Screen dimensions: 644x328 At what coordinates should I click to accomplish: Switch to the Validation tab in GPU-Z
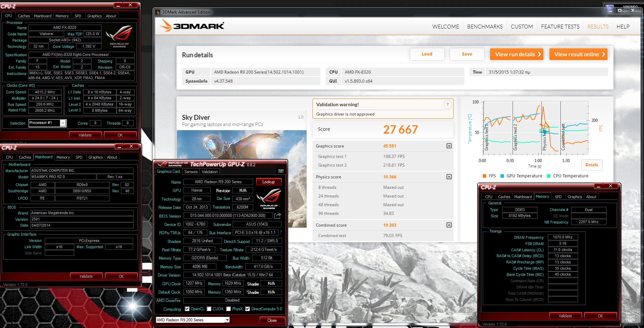click(x=209, y=172)
